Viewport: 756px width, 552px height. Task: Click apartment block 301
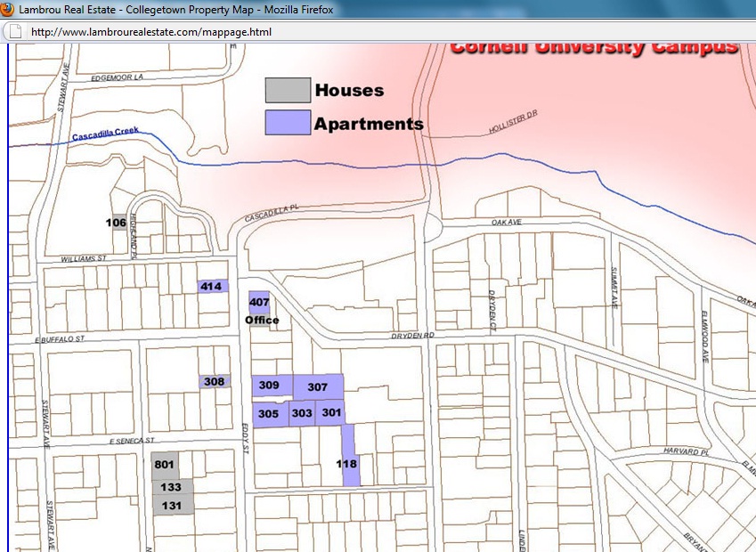[x=331, y=412]
